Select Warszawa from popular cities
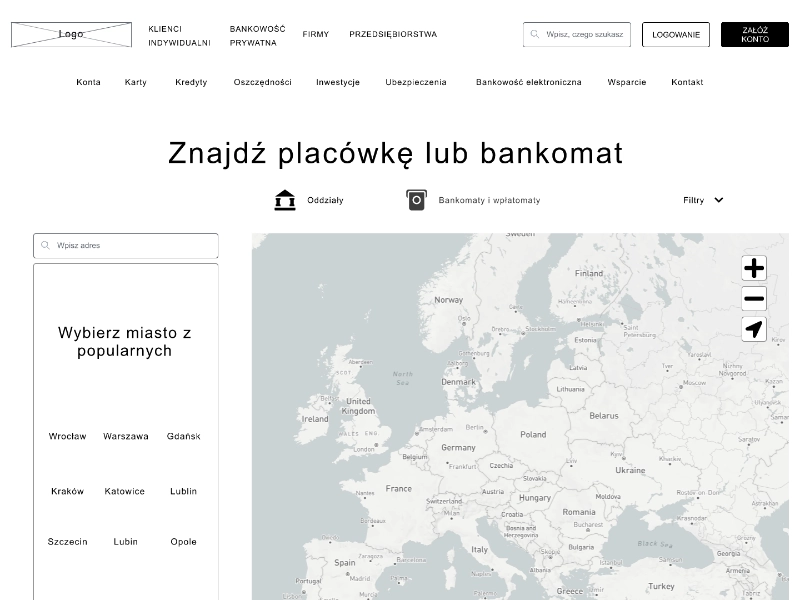Screen dimensions: 800x600 point(126,436)
